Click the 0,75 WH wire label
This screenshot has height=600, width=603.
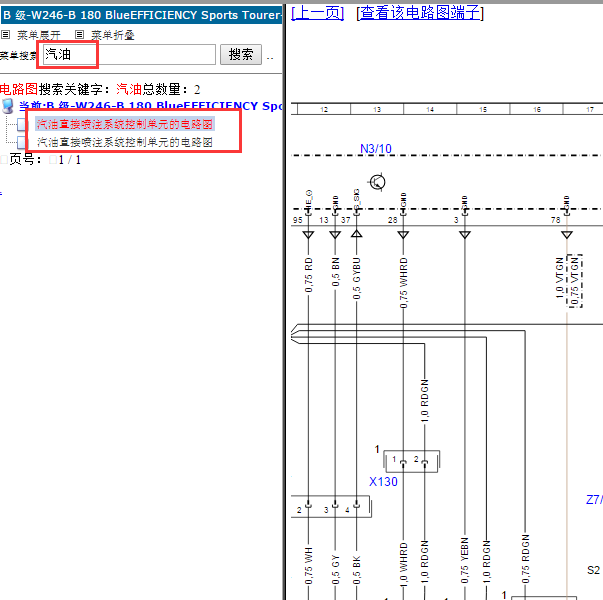(308, 566)
